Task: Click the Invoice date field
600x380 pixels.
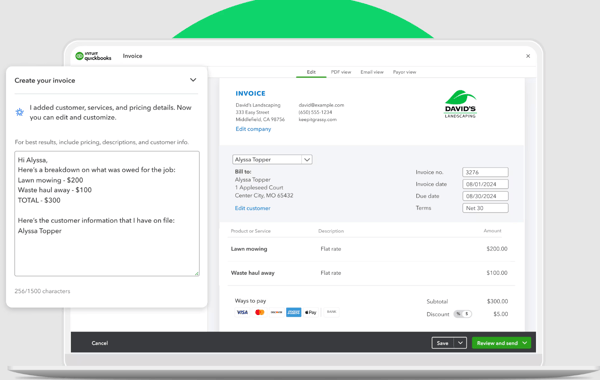Action: point(485,184)
